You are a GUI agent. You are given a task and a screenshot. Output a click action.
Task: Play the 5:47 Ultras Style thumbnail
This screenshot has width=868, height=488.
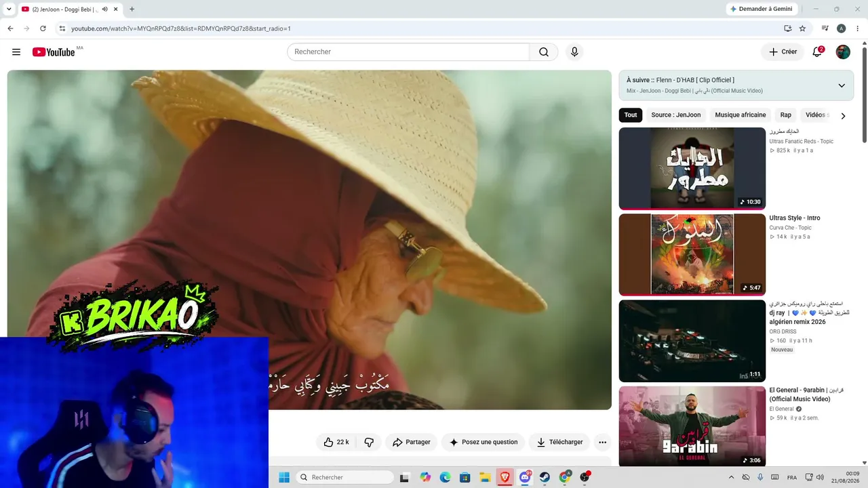tap(692, 254)
